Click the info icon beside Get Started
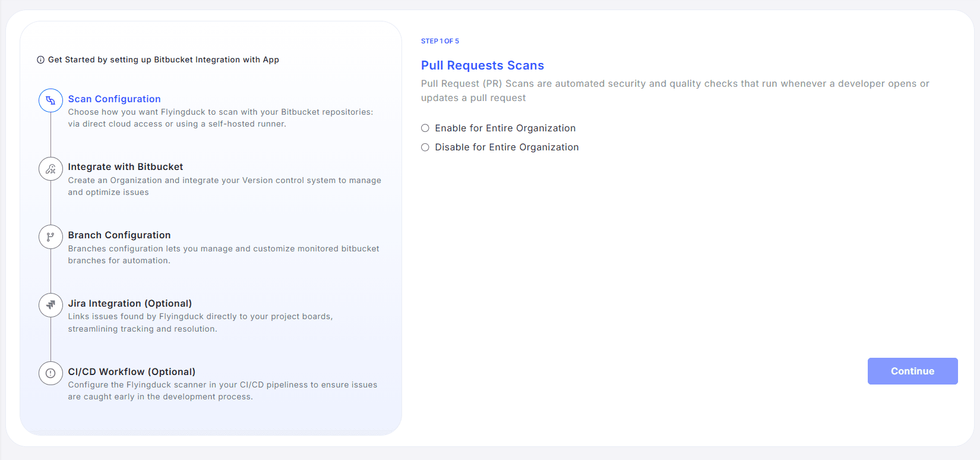 click(x=40, y=60)
